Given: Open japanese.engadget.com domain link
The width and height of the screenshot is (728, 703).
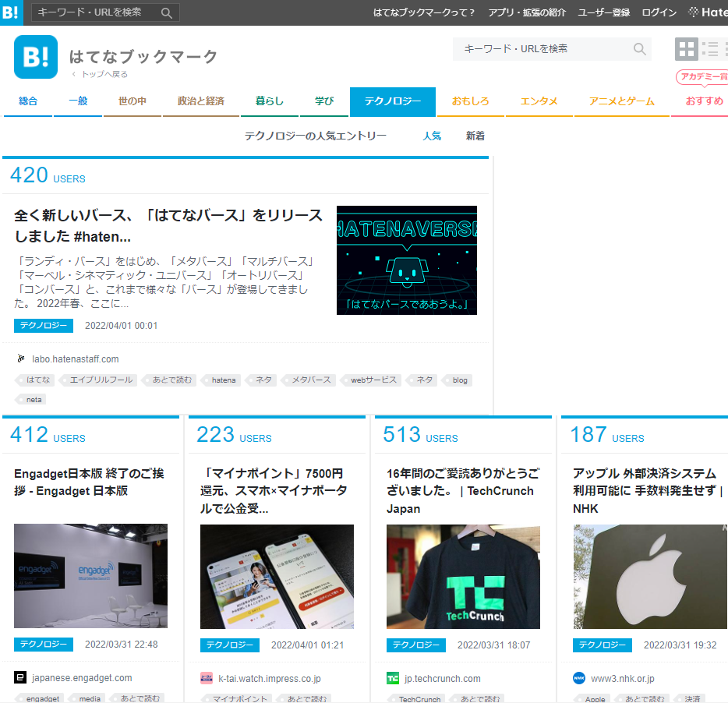Looking at the screenshot, I should click(x=82, y=678).
